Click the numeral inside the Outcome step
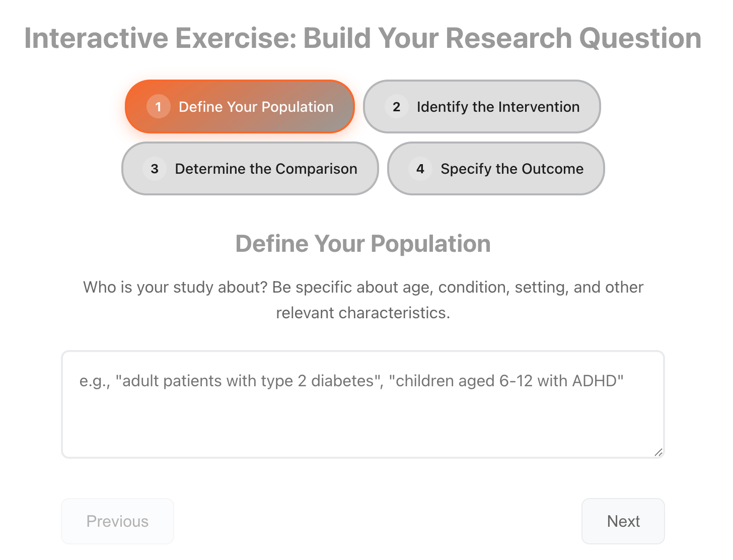733x560 pixels. (420, 169)
